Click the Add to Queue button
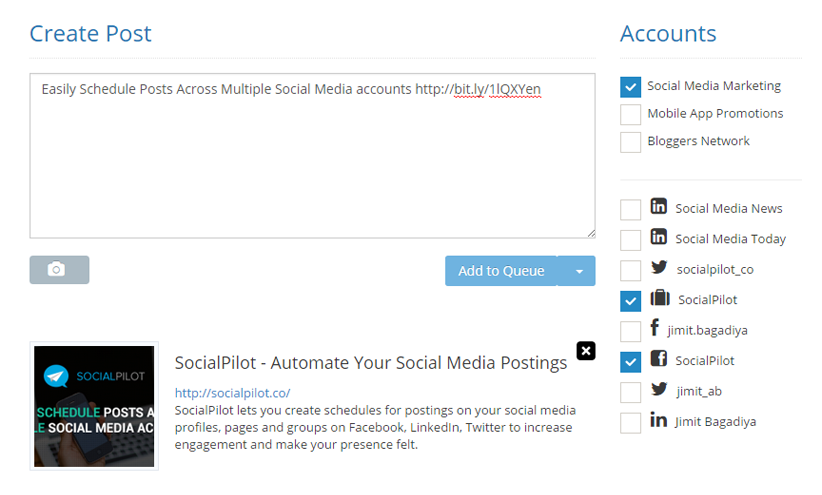The width and height of the screenshot is (822, 495). (x=501, y=271)
